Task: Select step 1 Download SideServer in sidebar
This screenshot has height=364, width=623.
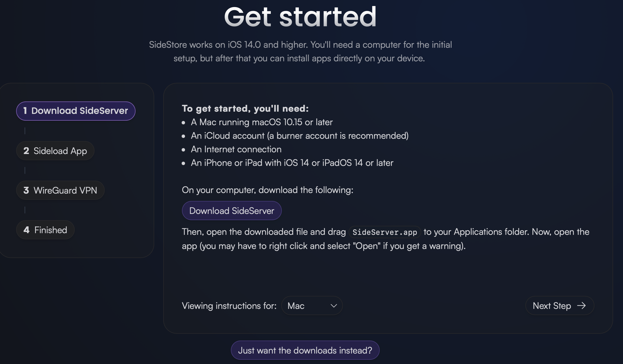Action: point(76,111)
